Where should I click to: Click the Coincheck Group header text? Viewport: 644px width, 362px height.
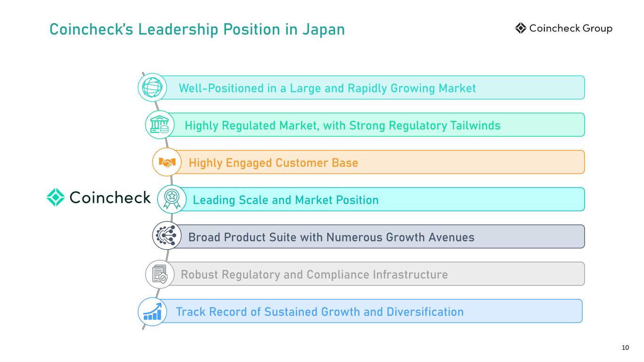[x=571, y=29]
